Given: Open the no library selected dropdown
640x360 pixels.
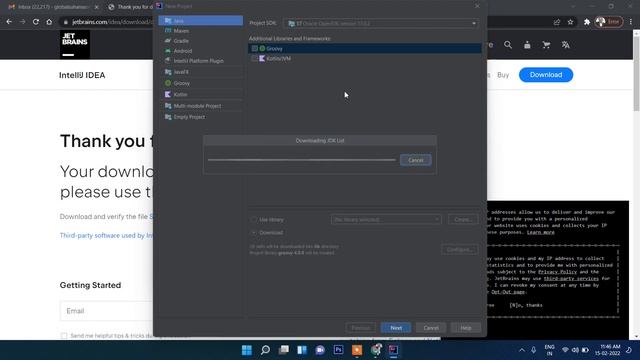Looking at the screenshot, I should (x=386, y=220).
